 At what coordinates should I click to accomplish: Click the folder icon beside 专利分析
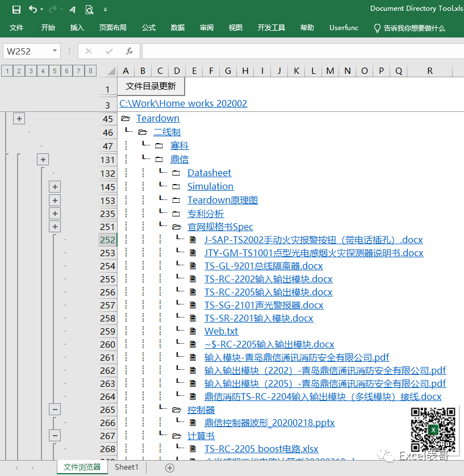tap(176, 214)
